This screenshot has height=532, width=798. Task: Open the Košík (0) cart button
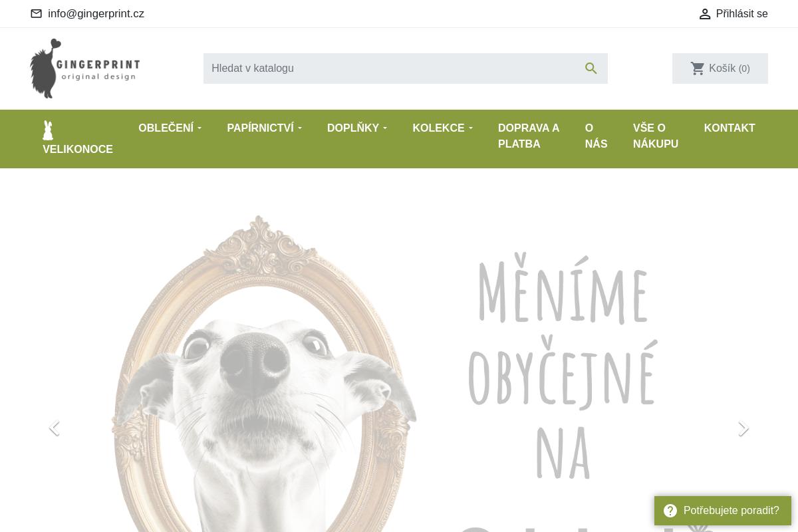point(720,68)
